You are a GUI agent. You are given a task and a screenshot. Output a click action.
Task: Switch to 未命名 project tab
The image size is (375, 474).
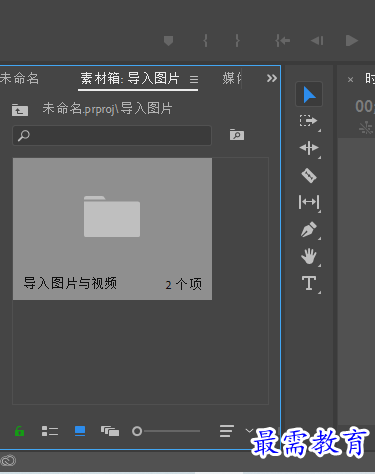(x=19, y=79)
